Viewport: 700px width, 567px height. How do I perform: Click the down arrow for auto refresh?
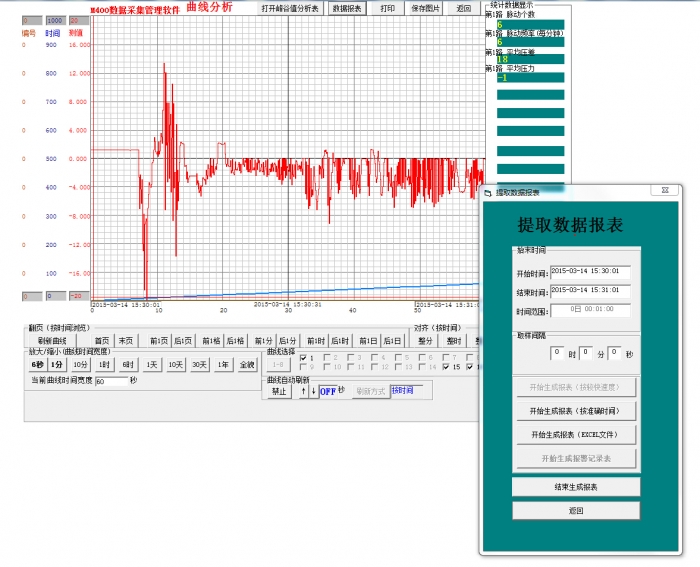tap(313, 391)
